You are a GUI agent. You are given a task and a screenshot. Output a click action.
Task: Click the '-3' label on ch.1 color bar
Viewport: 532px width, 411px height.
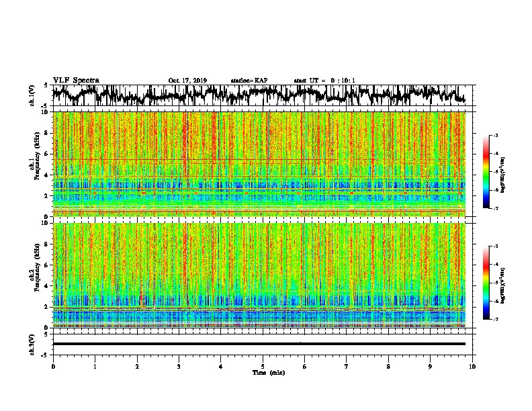[x=495, y=135]
